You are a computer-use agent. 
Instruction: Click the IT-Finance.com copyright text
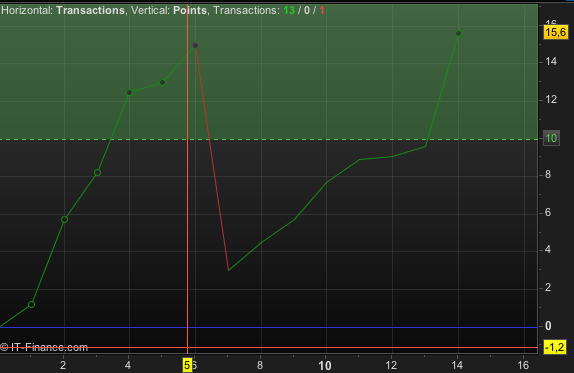point(44,347)
